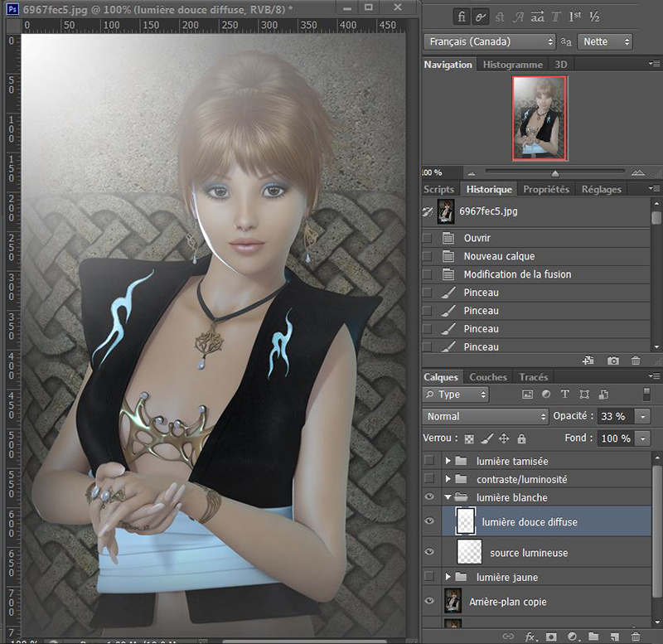663x644 pixels.
Task: Open the Français (Canada) language dropdown
Action: [x=489, y=41]
